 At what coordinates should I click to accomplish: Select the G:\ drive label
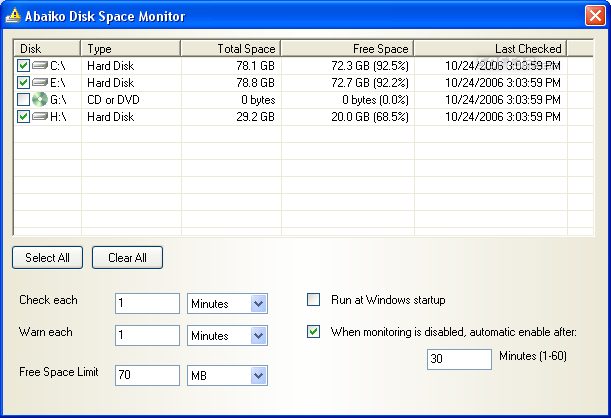pyautogui.click(x=58, y=100)
